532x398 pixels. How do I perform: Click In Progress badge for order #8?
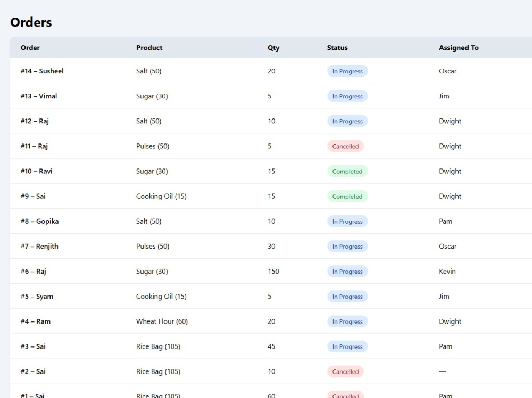(x=347, y=222)
